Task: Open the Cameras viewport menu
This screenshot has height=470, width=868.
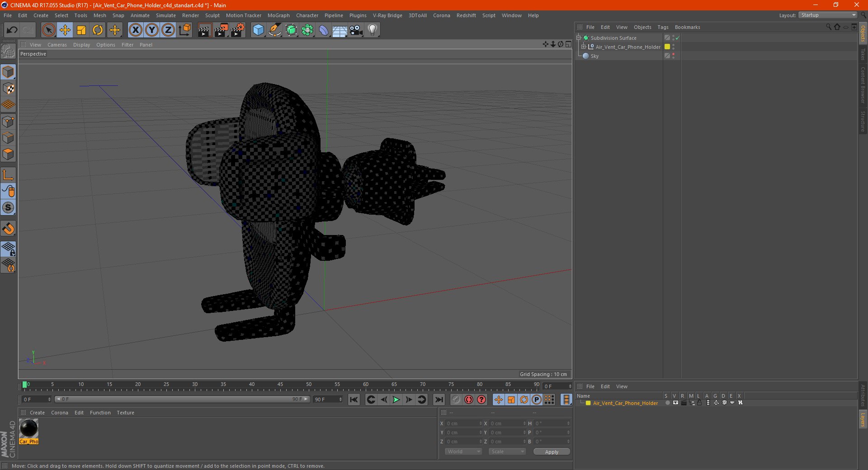Action: (57, 45)
